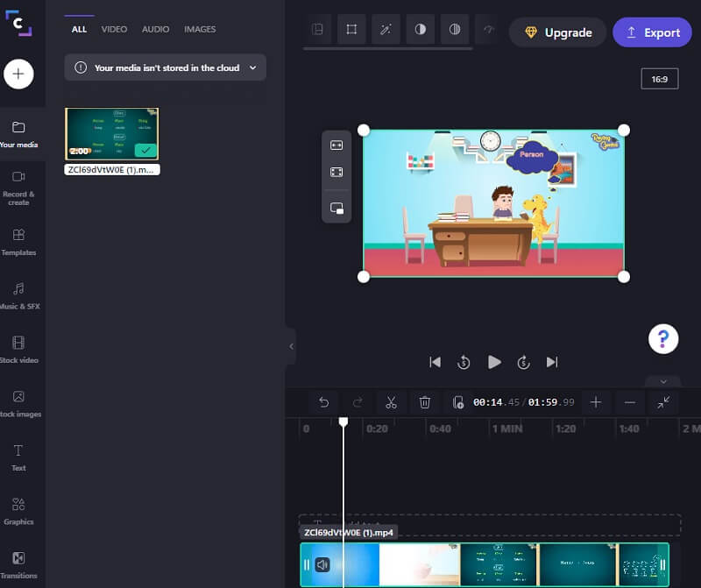
Task: Select the Crop tool in the toolbar
Action: 351,29
